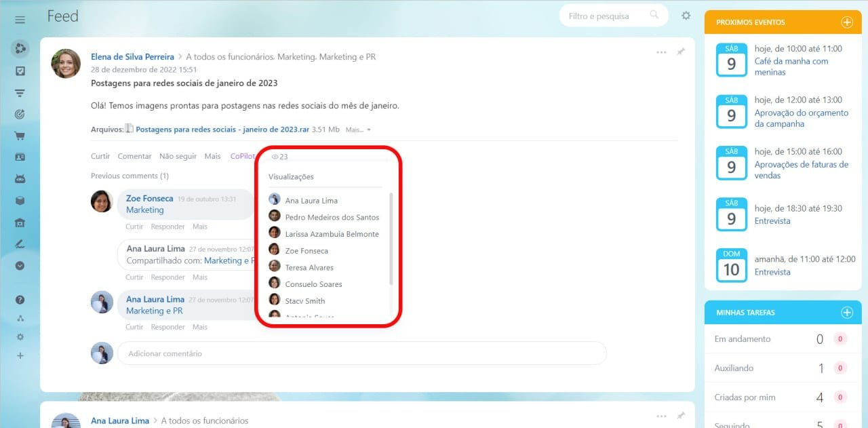Click the shopping cart sidebar icon
Image resolution: width=868 pixels, height=428 pixels.
(x=20, y=136)
